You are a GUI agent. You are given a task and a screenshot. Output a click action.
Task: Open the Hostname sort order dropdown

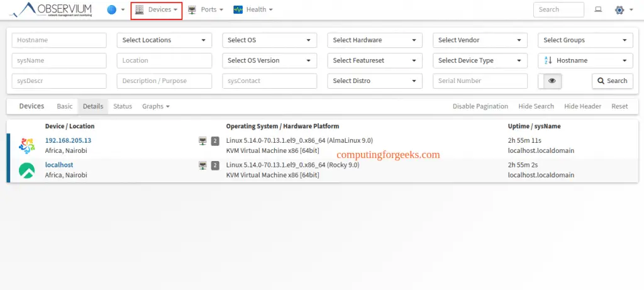[586, 60]
